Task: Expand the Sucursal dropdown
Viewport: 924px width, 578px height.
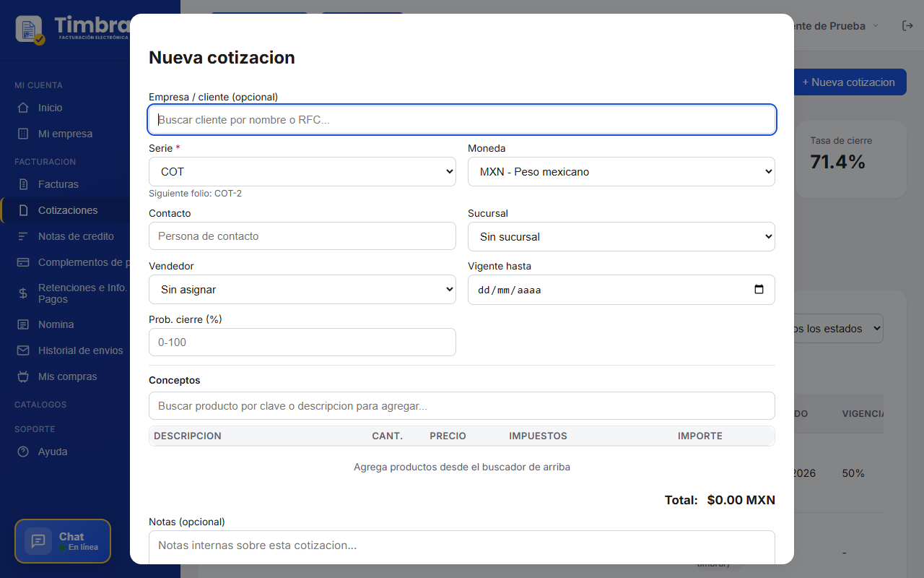Action: pyautogui.click(x=622, y=237)
